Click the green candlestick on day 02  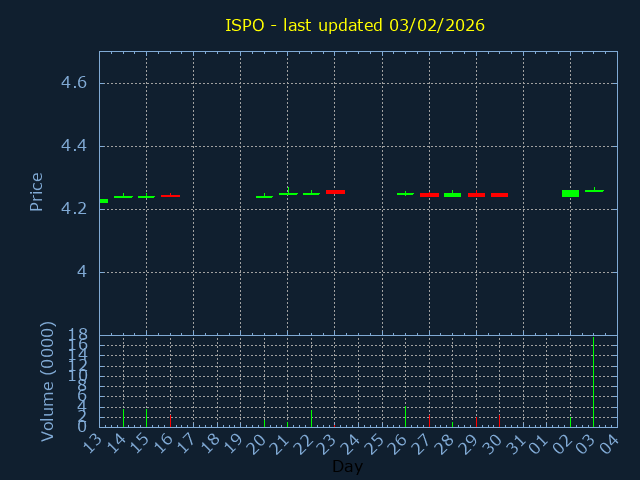click(570, 193)
